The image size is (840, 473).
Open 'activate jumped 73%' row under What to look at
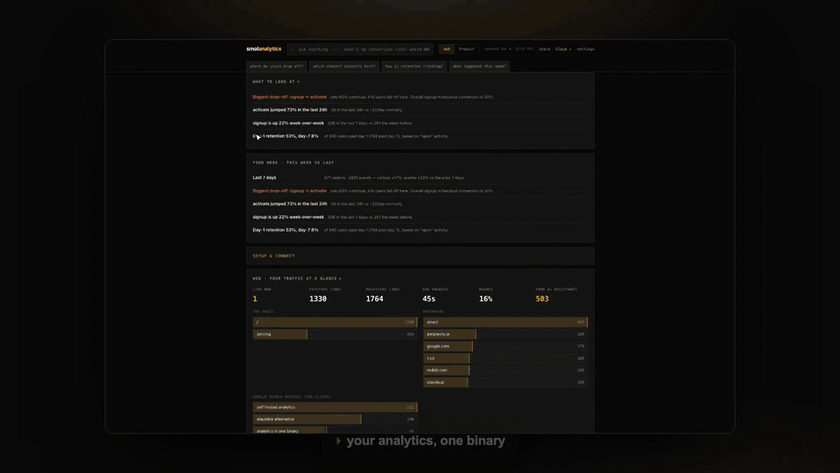tap(420, 110)
